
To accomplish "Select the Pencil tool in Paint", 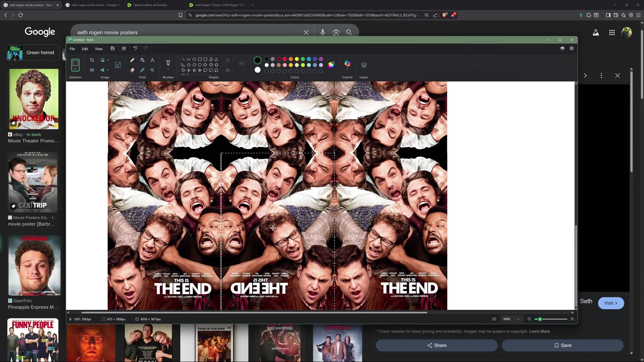I will (132, 60).
